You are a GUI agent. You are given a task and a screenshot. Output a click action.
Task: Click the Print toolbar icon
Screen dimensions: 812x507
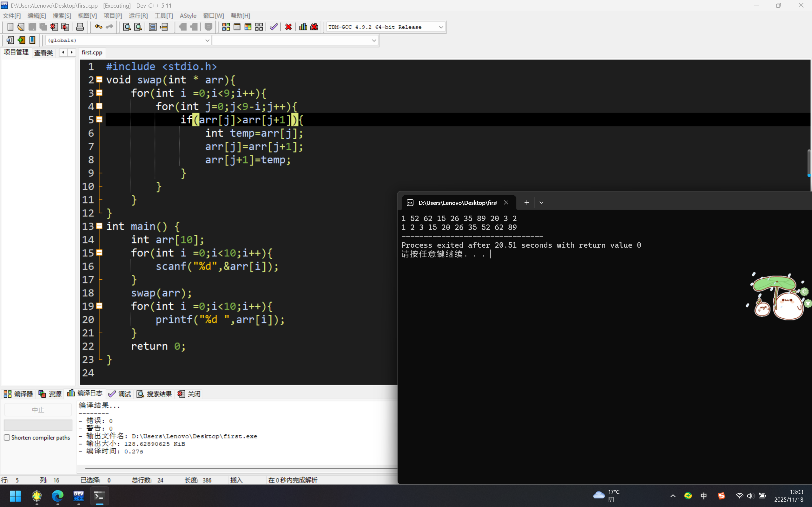point(80,27)
